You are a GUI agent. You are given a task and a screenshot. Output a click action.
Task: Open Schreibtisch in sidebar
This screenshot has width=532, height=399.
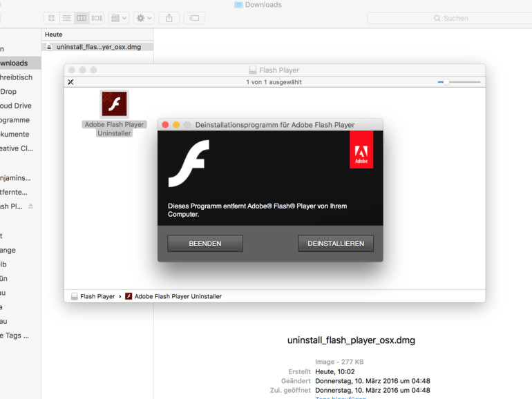19,77
